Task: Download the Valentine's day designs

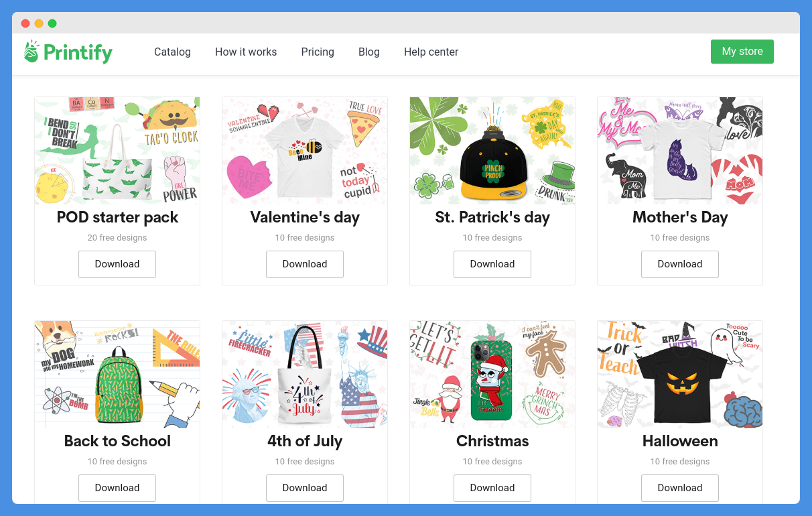Action: (x=305, y=264)
